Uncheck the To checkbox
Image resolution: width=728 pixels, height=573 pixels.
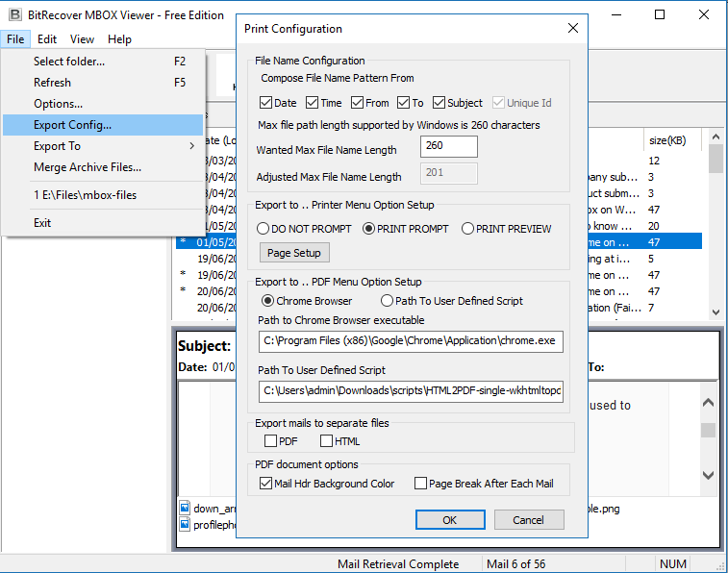[403, 103]
